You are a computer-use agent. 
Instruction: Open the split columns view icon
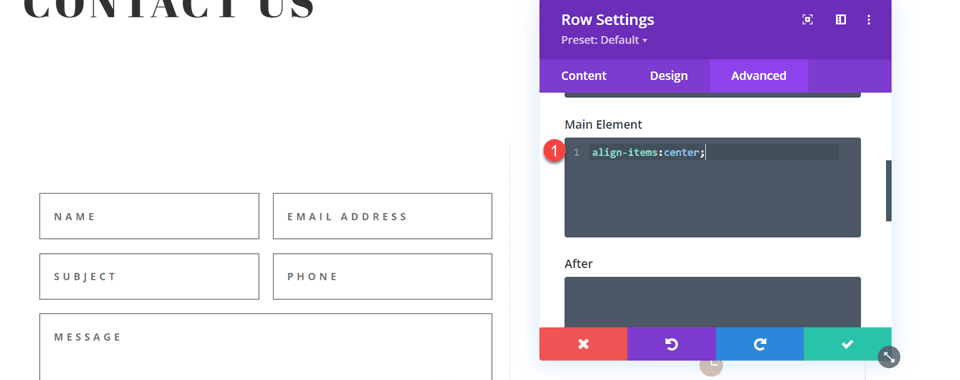click(841, 20)
